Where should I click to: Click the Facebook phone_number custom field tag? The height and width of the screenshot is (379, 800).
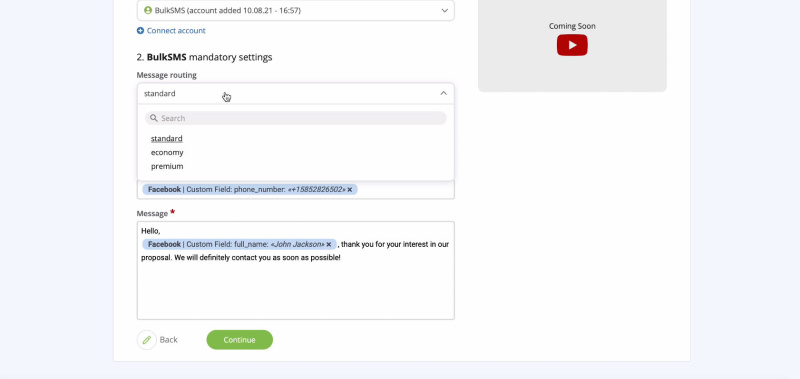coord(250,189)
